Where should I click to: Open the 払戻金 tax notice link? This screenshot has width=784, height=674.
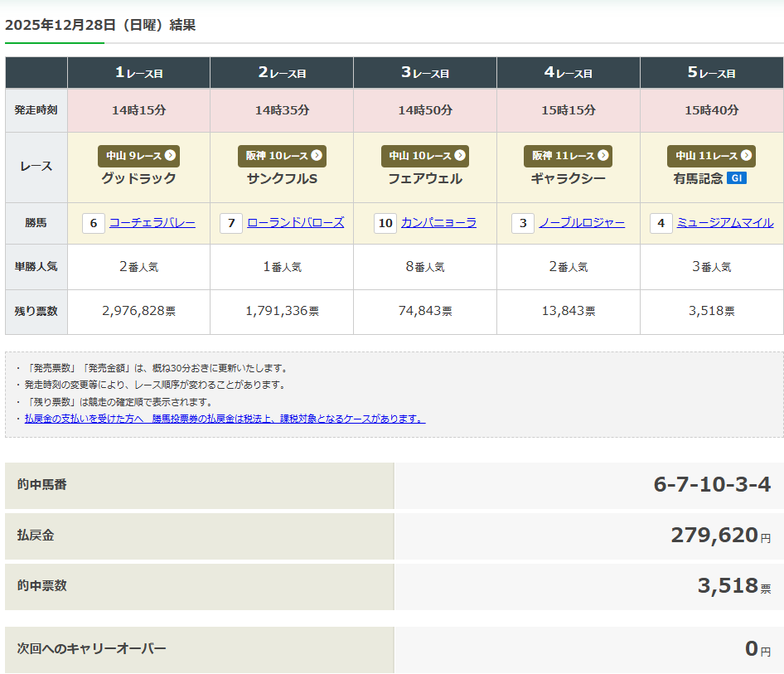[225, 419]
